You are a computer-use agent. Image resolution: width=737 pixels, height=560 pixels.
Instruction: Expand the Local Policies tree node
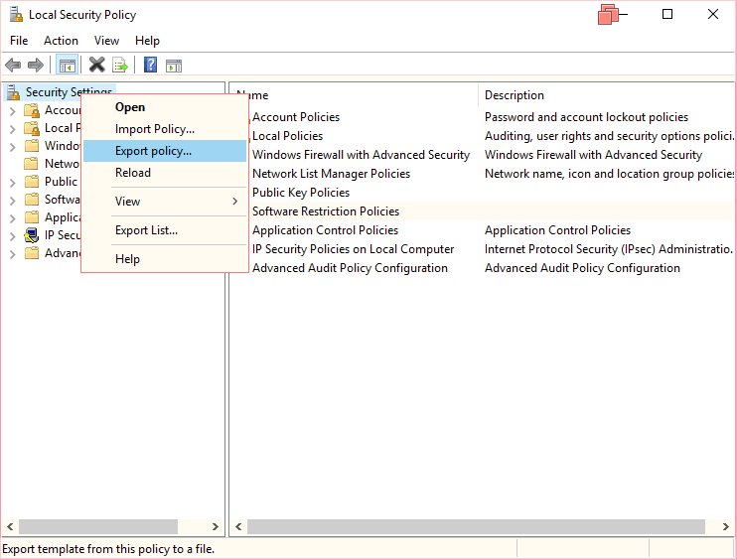(13, 128)
